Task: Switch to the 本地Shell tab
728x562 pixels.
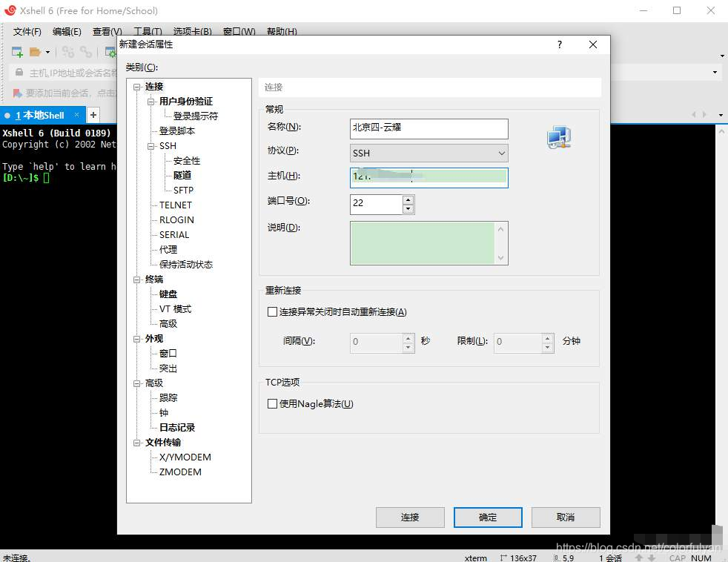Action: tap(41, 115)
